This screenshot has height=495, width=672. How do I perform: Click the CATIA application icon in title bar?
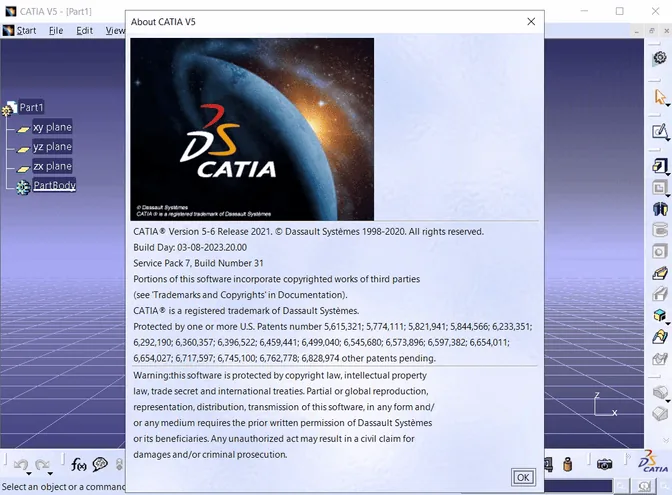pyautogui.click(x=10, y=11)
